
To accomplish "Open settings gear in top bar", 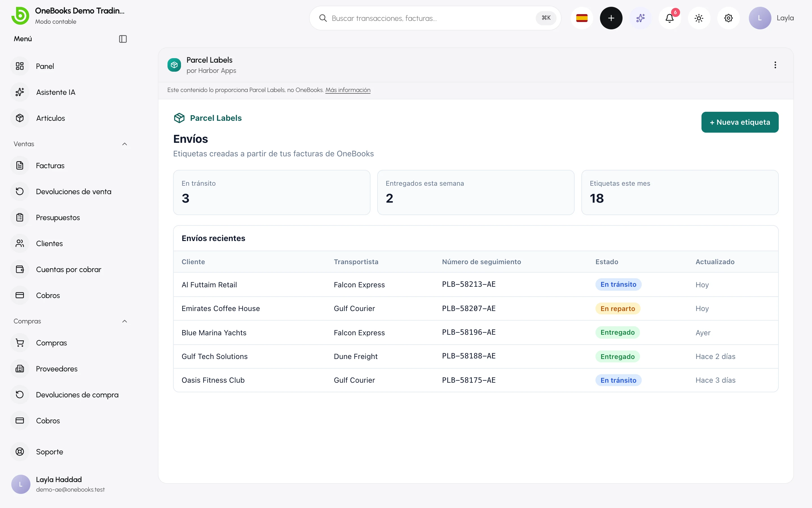I will click(729, 18).
